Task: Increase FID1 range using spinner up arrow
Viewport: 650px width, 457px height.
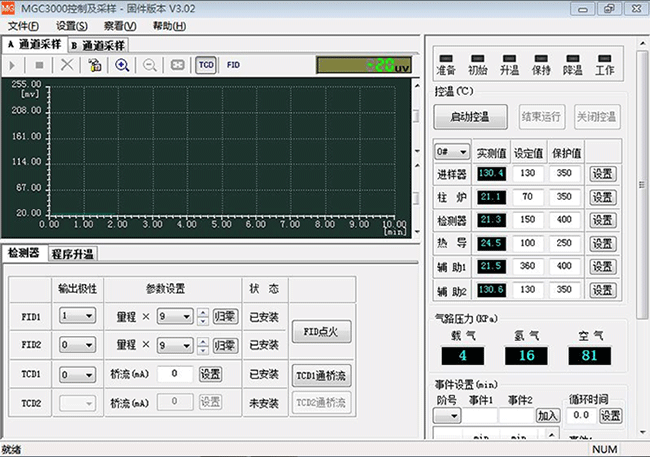Action: click(203, 311)
